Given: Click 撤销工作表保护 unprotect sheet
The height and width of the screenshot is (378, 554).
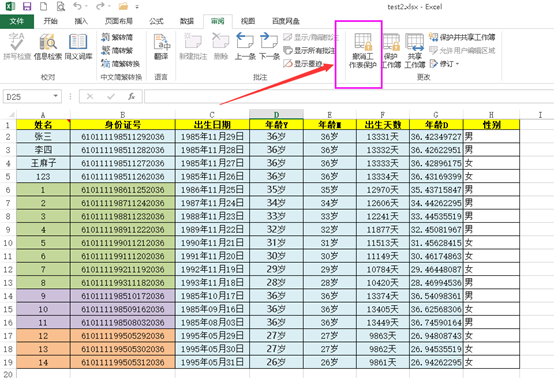Looking at the screenshot, I should (363, 51).
